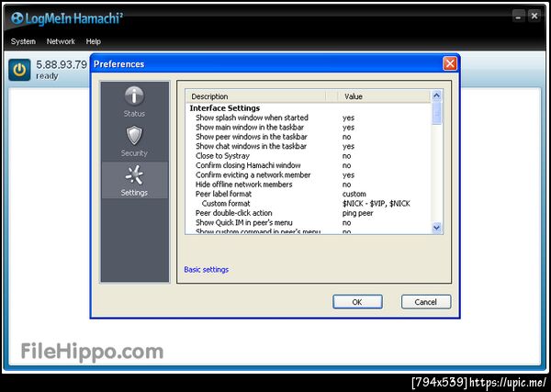Select 'Hide offline network members' row
Image resolution: width=551 pixels, height=392 pixels.
[x=309, y=185]
